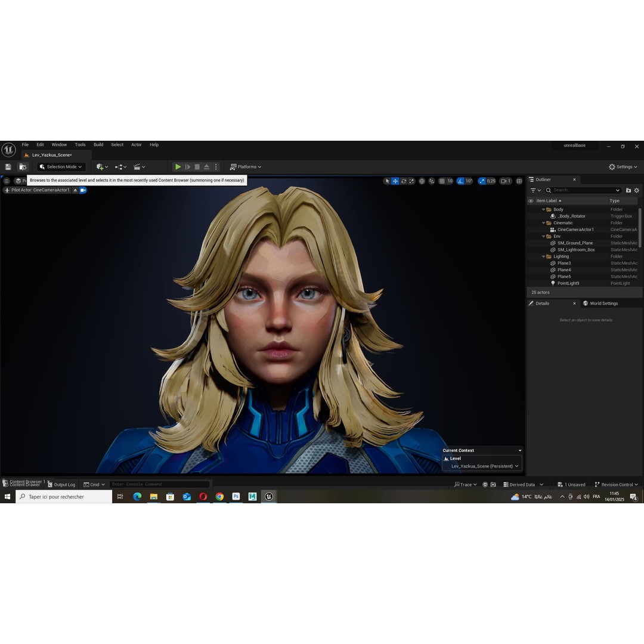Change scale snap value 0,25

coord(491,181)
